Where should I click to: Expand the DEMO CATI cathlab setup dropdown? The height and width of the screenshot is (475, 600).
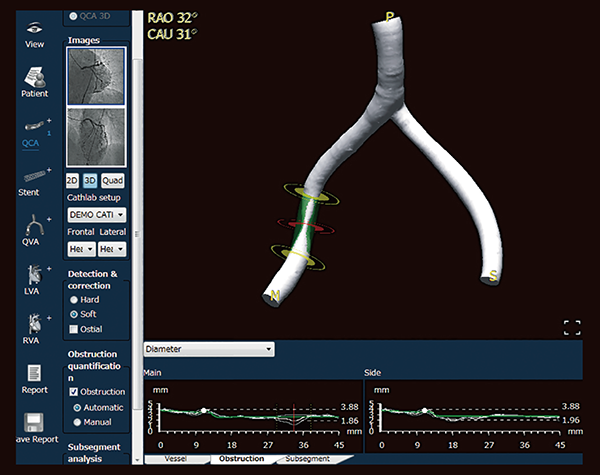click(96, 215)
